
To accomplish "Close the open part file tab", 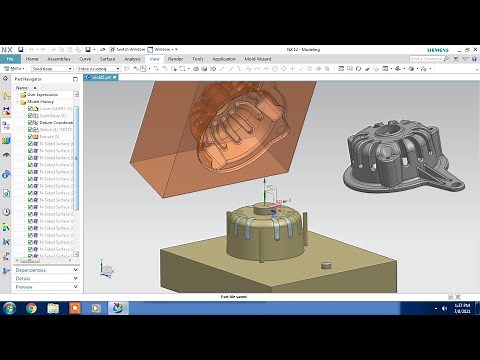I will coord(115,77).
